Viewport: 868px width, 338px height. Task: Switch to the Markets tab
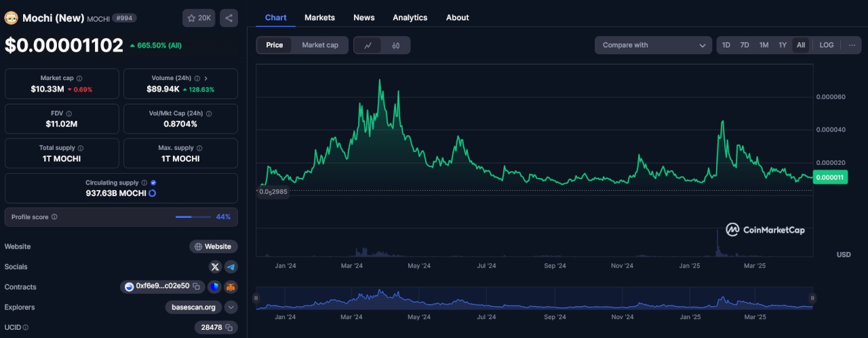coord(319,18)
